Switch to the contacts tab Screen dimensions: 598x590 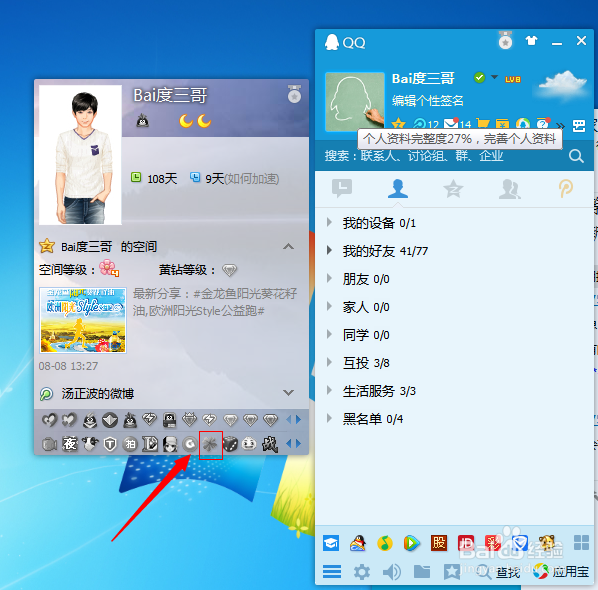[398, 188]
